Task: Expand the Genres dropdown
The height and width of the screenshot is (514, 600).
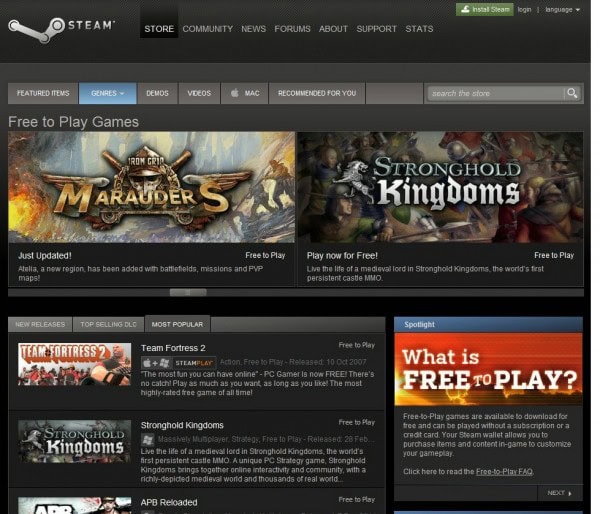Action: (107, 93)
